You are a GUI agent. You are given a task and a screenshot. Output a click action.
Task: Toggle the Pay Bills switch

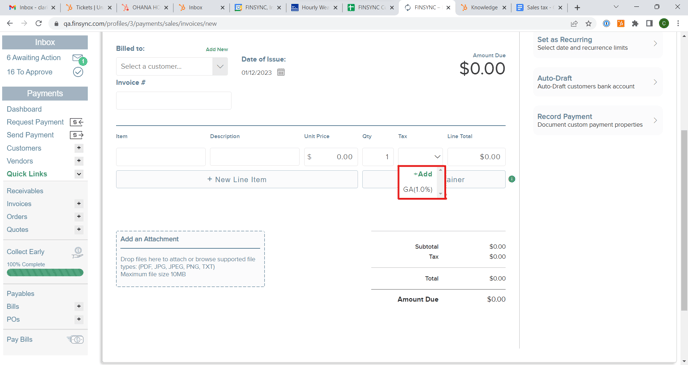click(75, 339)
